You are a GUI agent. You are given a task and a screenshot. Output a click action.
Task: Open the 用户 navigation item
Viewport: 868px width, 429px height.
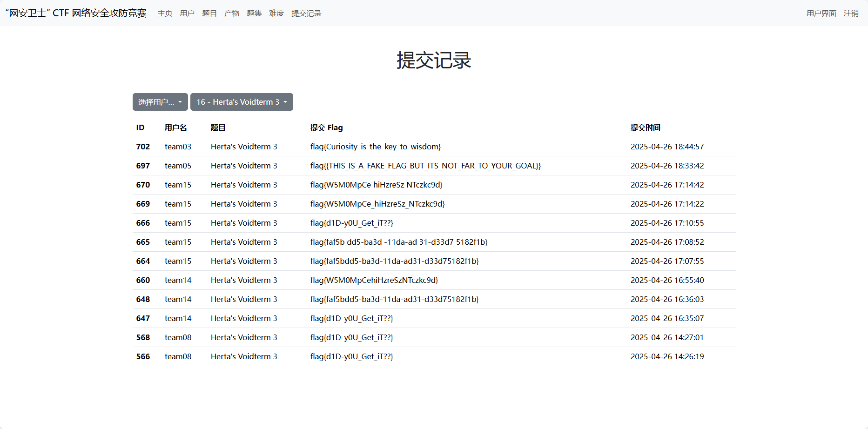click(x=187, y=13)
